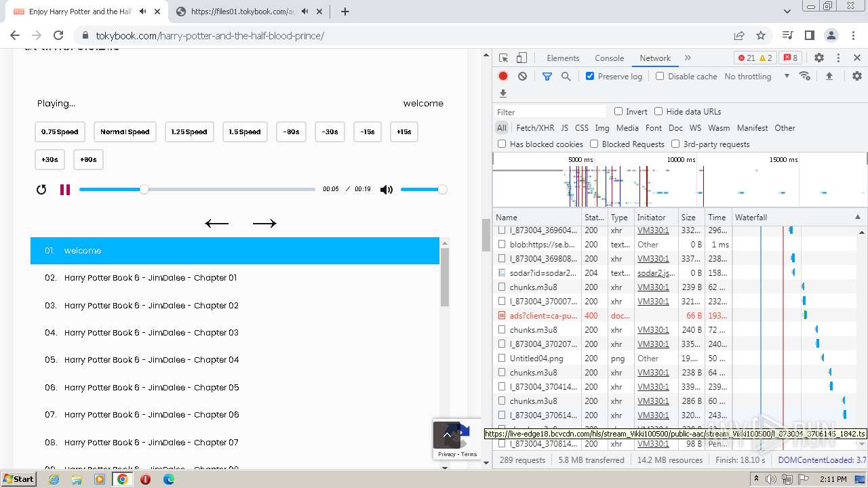The height and width of the screenshot is (488, 868).
Task: Bookmark this page star icon
Action: [761, 35]
